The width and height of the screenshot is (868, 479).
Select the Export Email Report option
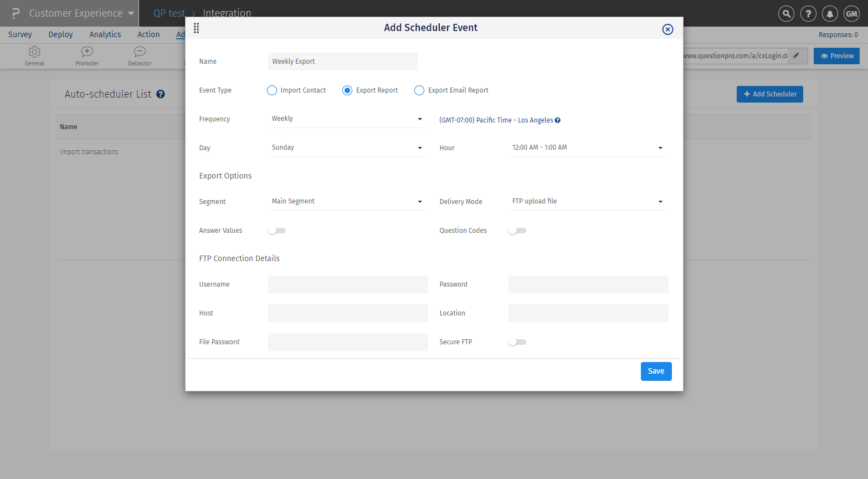point(419,90)
